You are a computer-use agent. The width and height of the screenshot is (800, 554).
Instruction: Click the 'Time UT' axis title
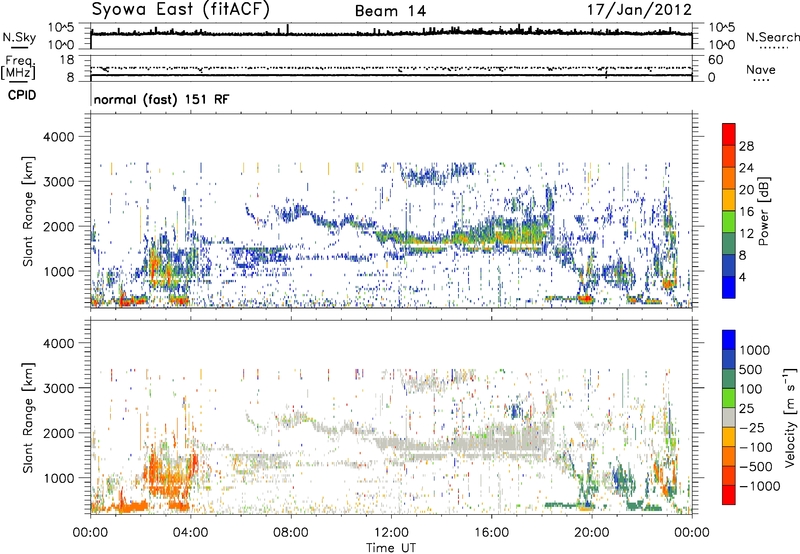click(x=391, y=548)
